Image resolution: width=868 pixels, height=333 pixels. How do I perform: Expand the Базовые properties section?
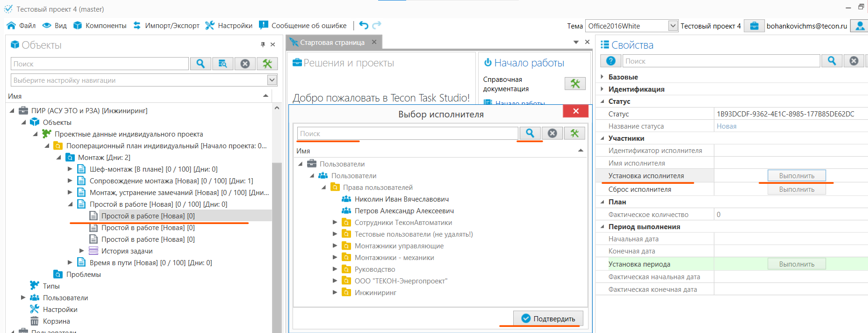click(x=602, y=77)
